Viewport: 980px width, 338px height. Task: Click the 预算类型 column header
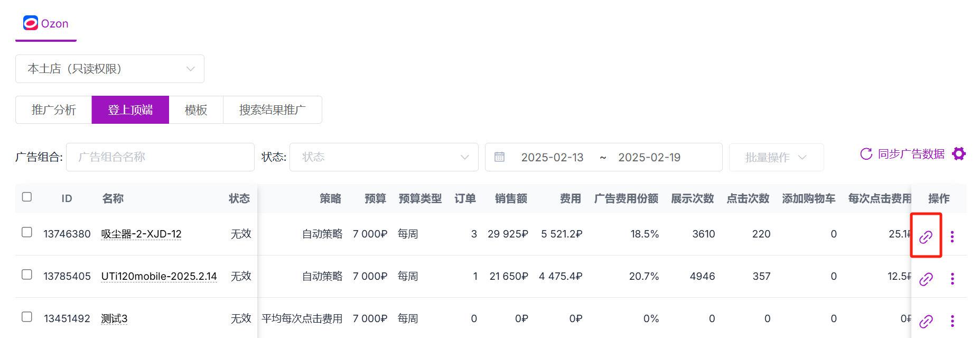click(420, 198)
